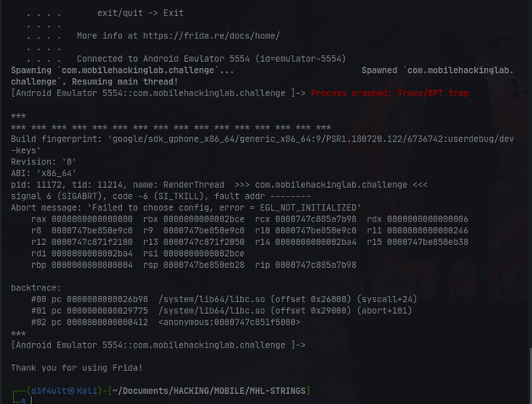The height and width of the screenshot is (404, 532).
Task: Click the backtrace: heading
Action: [36, 288]
